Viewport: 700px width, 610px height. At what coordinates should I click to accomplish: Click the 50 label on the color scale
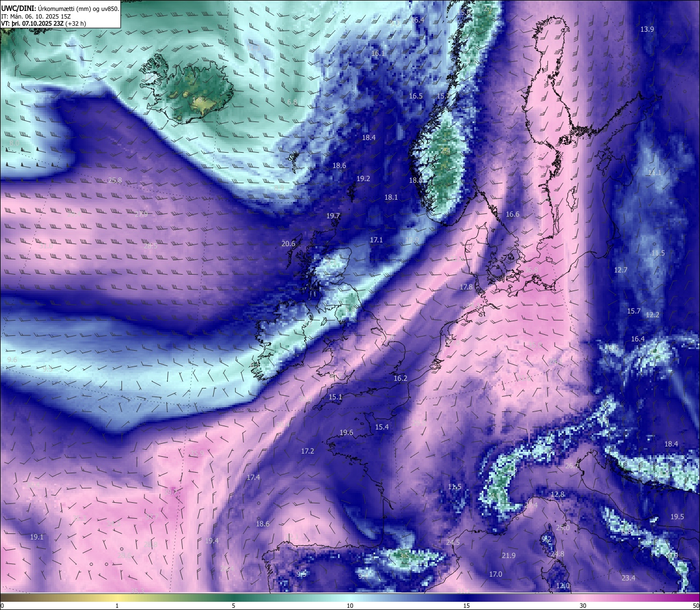696,606
